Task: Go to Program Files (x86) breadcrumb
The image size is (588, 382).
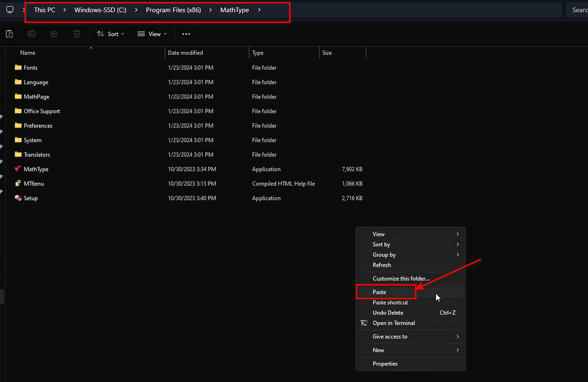Action: pyautogui.click(x=173, y=10)
